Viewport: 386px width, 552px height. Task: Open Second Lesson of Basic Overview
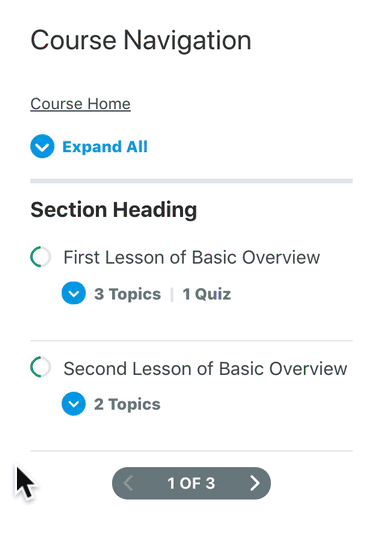205,369
